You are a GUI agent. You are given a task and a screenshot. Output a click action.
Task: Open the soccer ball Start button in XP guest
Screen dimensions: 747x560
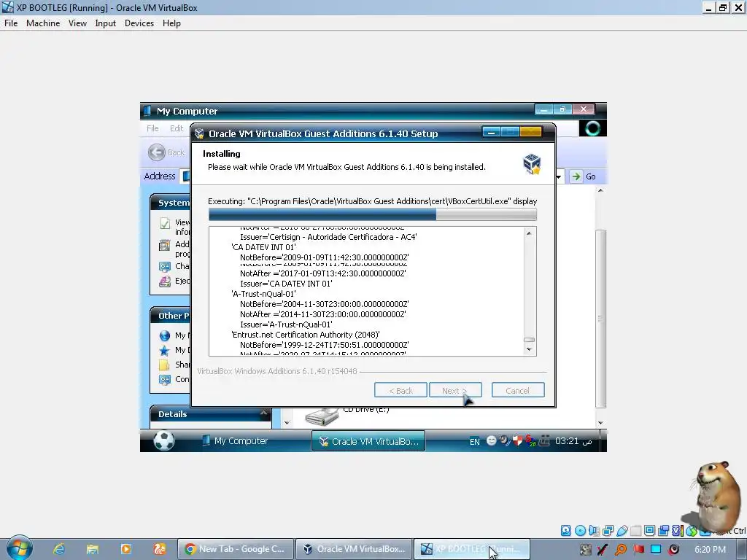pyautogui.click(x=164, y=441)
